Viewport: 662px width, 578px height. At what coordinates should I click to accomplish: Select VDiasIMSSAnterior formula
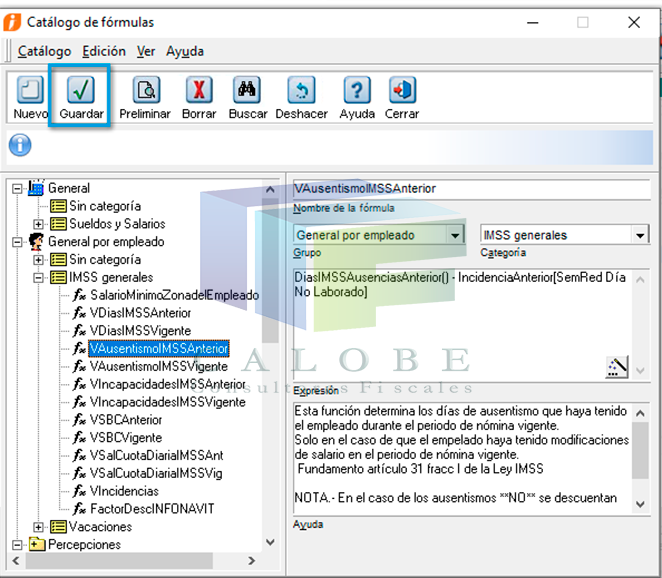(140, 312)
